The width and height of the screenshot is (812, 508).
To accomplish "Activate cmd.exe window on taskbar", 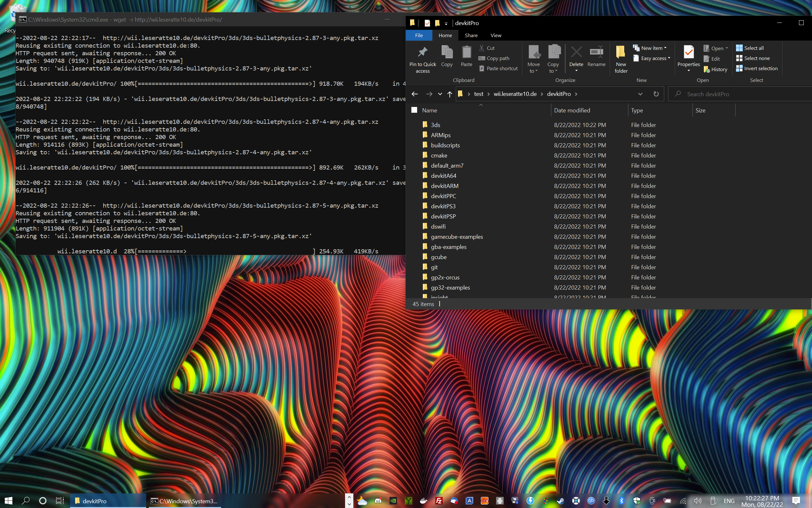I will [184, 501].
